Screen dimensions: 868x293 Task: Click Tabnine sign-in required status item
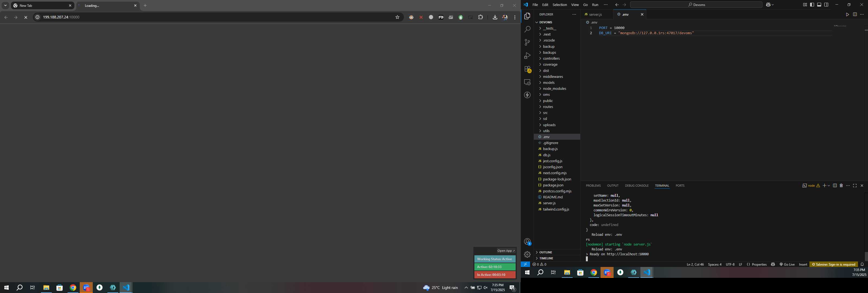(x=833, y=265)
